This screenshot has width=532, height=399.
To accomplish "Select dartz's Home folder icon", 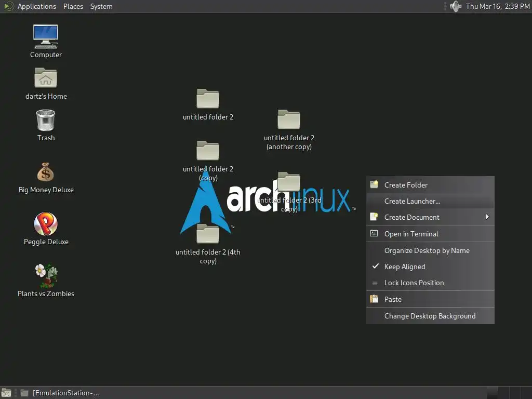I will 46,78.
